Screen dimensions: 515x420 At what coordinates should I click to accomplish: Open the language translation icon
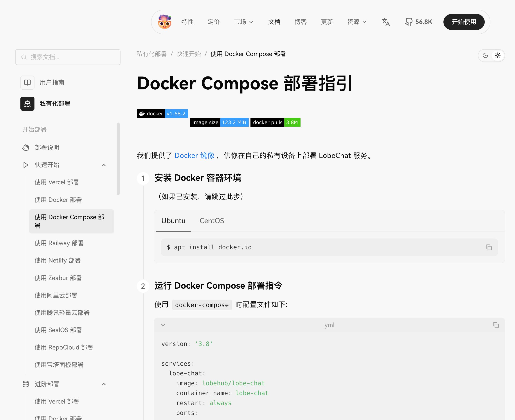tap(386, 22)
